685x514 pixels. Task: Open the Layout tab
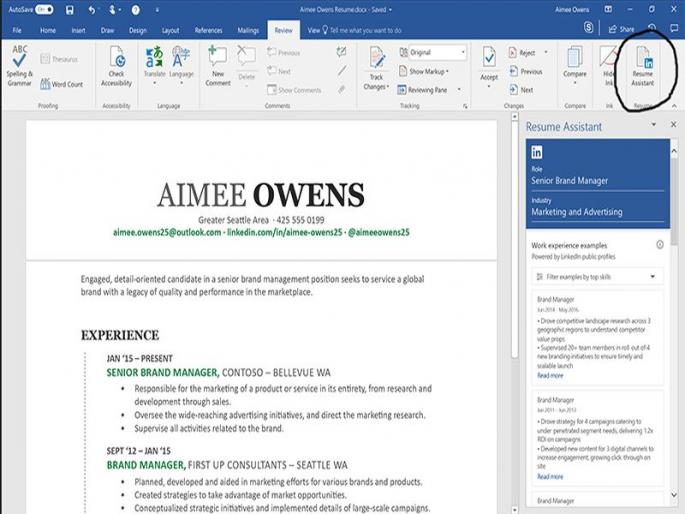point(170,30)
